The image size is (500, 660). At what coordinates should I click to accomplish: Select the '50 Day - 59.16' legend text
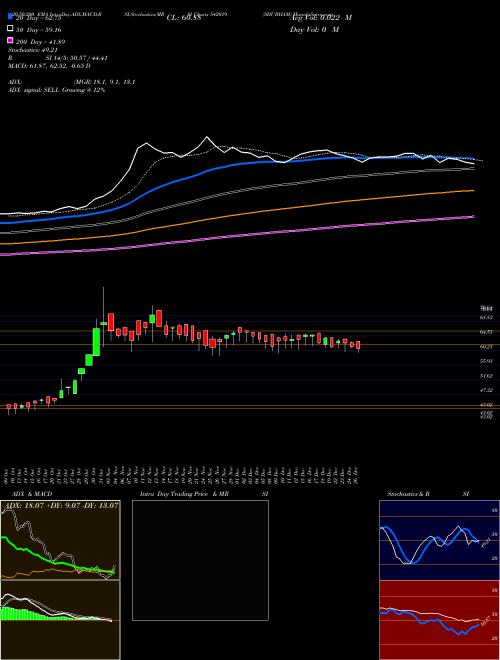click(39, 30)
